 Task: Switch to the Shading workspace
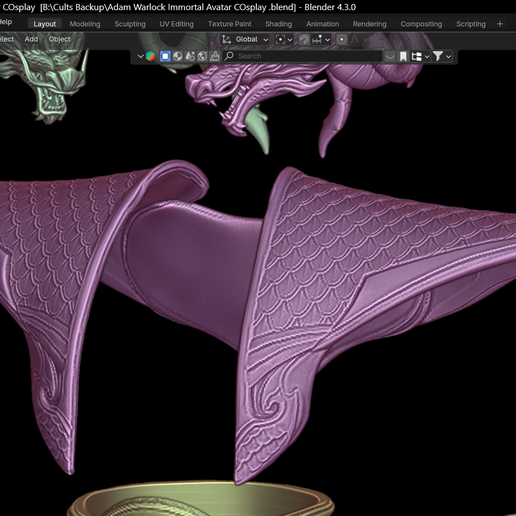tap(278, 24)
